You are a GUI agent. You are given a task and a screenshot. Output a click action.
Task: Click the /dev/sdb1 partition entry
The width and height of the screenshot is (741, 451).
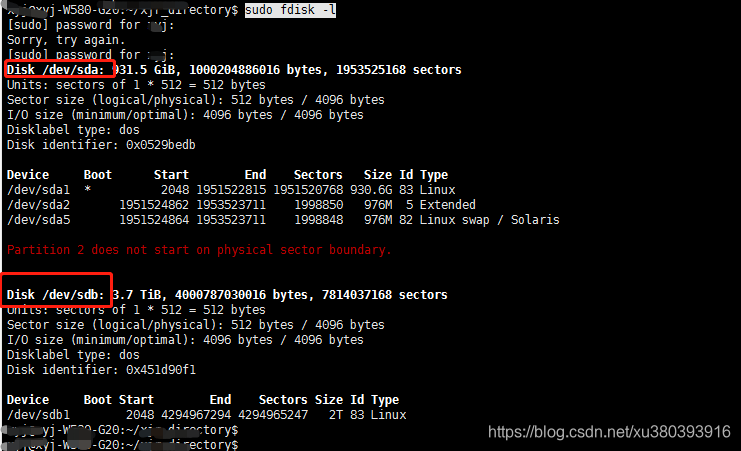click(207, 415)
